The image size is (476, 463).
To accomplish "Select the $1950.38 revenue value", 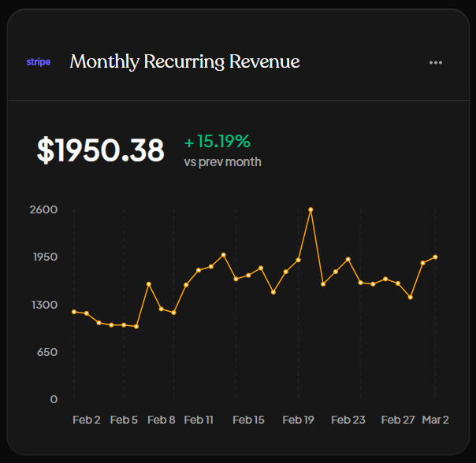I will pos(101,150).
